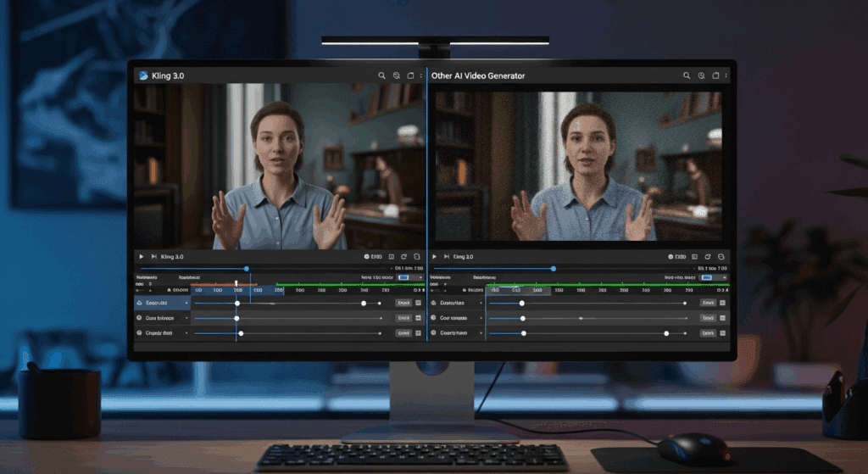
Task: Click the refresh icon in the right panel playback bar
Action: coord(708,257)
